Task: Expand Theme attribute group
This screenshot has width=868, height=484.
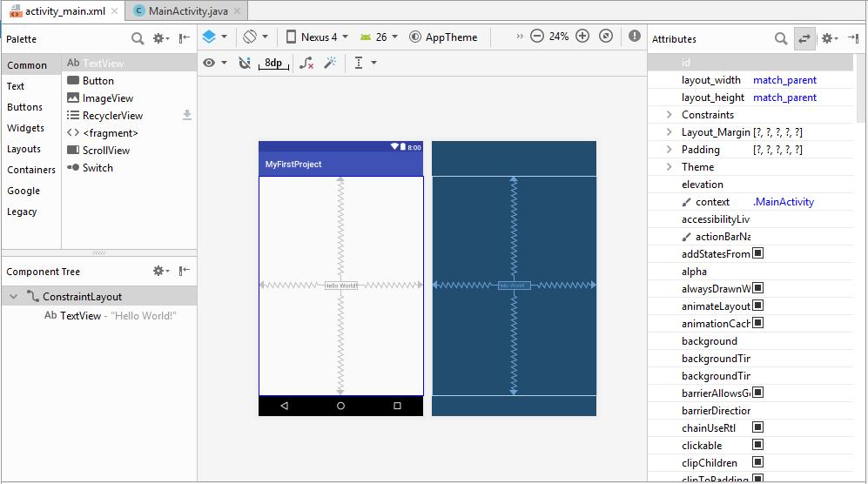Action: coord(670,166)
